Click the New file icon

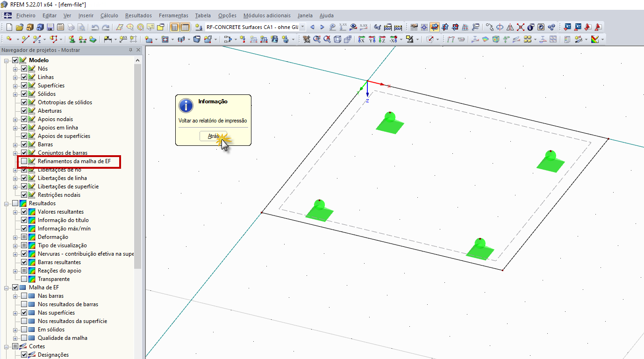(x=9, y=27)
